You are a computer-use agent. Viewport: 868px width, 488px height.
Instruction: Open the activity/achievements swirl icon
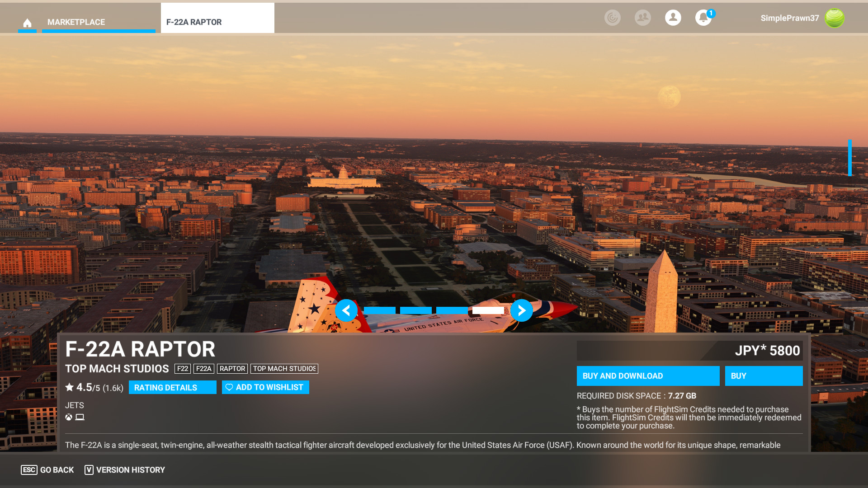[x=613, y=18]
